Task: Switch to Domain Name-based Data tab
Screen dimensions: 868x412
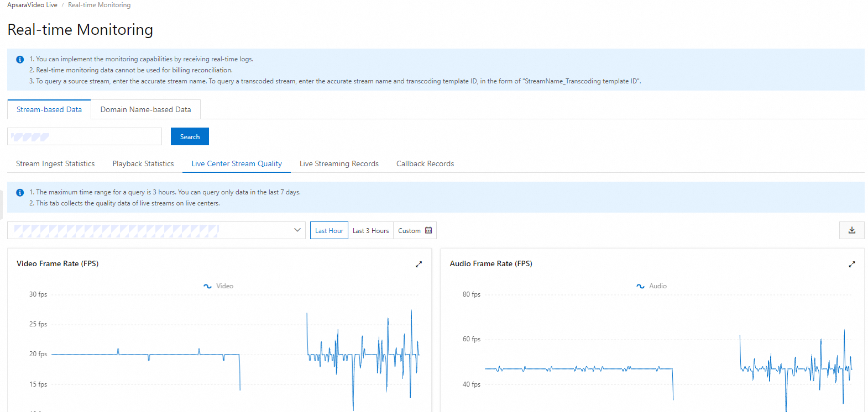Action: click(146, 109)
